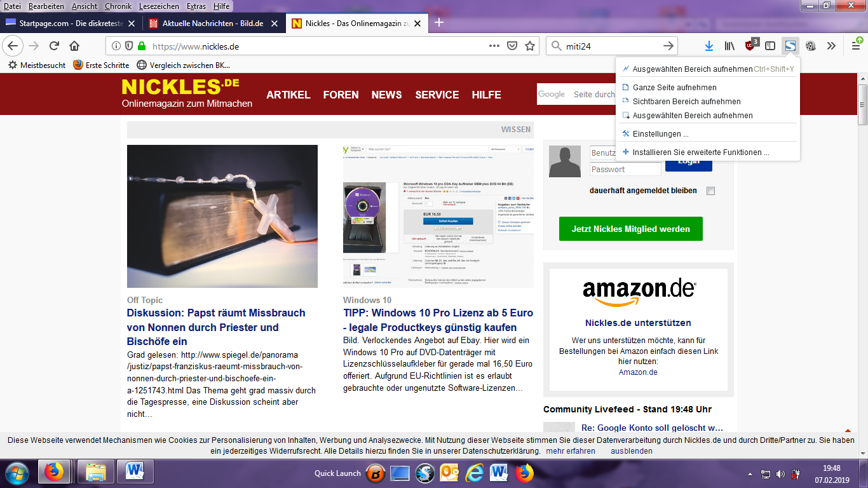Open the Firefox downloads panel
868x488 pixels.
[709, 46]
